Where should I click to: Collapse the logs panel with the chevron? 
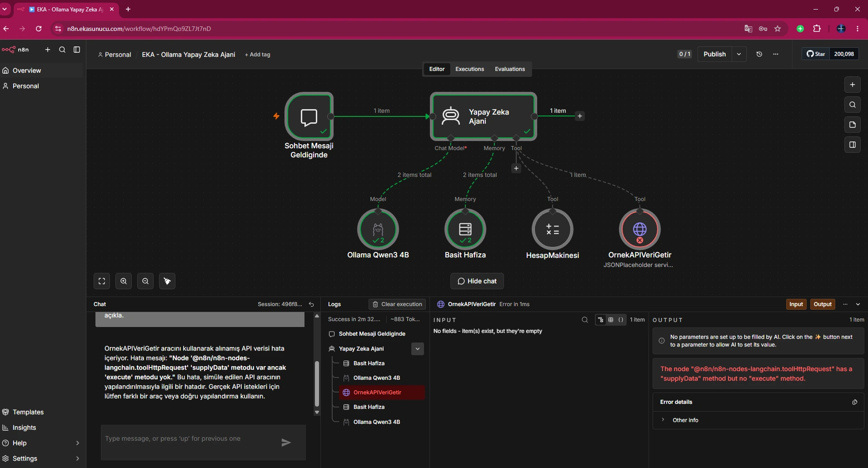click(x=858, y=304)
